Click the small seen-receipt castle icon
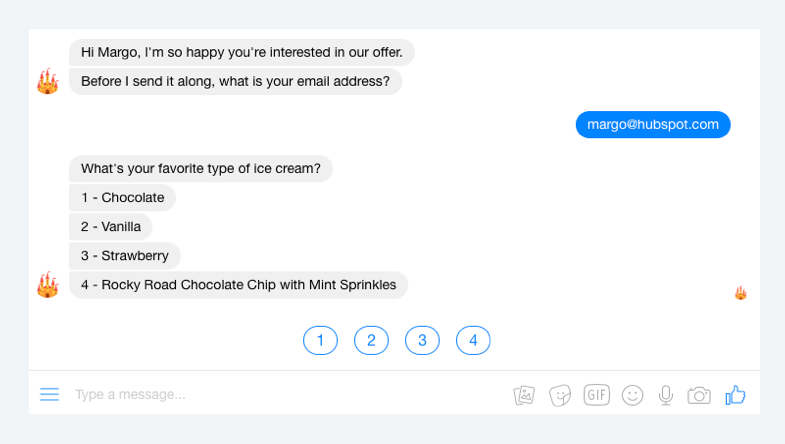 (741, 293)
